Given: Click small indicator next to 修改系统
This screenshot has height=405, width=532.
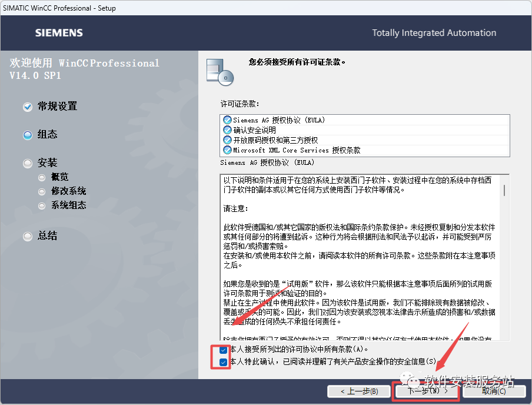Looking at the screenshot, I should [42, 192].
